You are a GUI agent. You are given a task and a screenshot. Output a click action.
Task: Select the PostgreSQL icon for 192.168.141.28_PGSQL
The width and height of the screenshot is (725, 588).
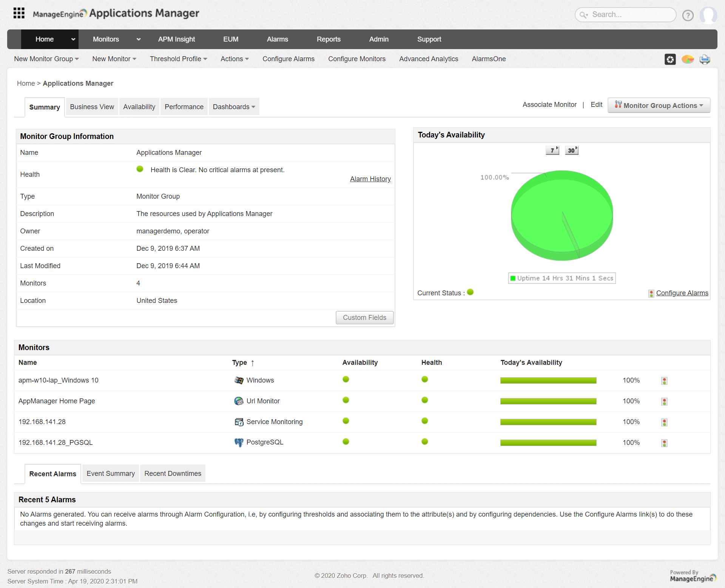point(239,442)
